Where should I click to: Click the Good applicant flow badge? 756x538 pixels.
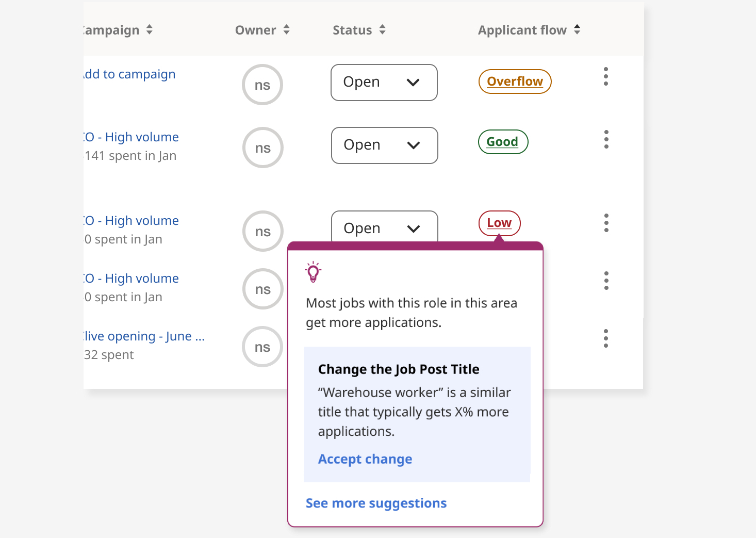tap(503, 142)
